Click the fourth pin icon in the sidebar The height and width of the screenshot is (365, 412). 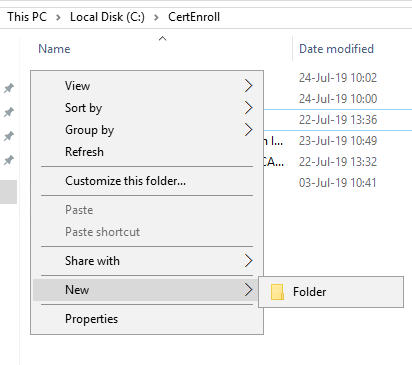(9, 160)
